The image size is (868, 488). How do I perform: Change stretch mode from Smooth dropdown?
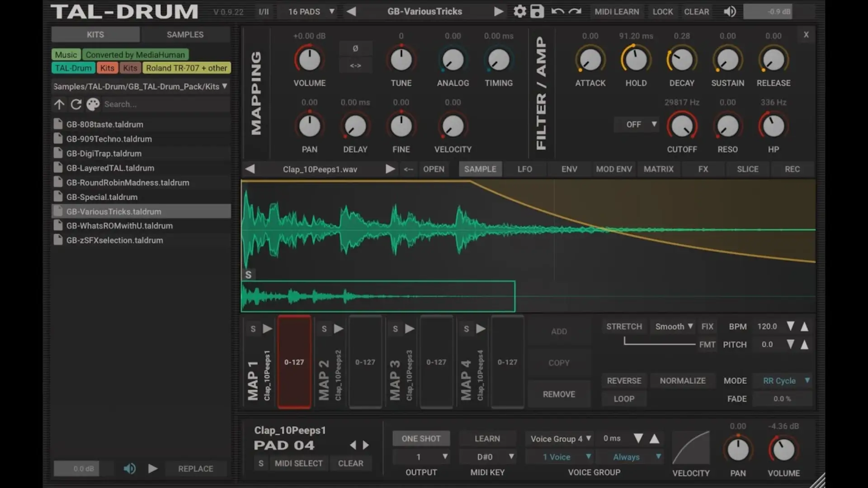[x=672, y=326]
